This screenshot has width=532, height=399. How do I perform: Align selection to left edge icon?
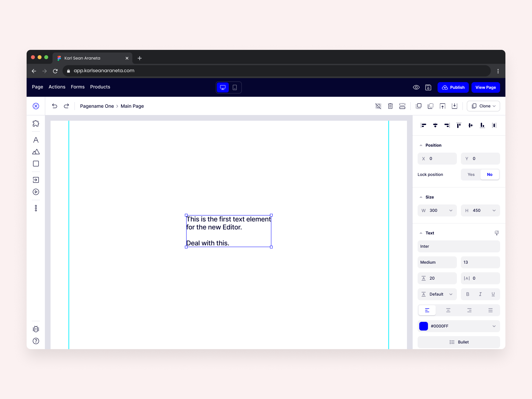coord(423,125)
